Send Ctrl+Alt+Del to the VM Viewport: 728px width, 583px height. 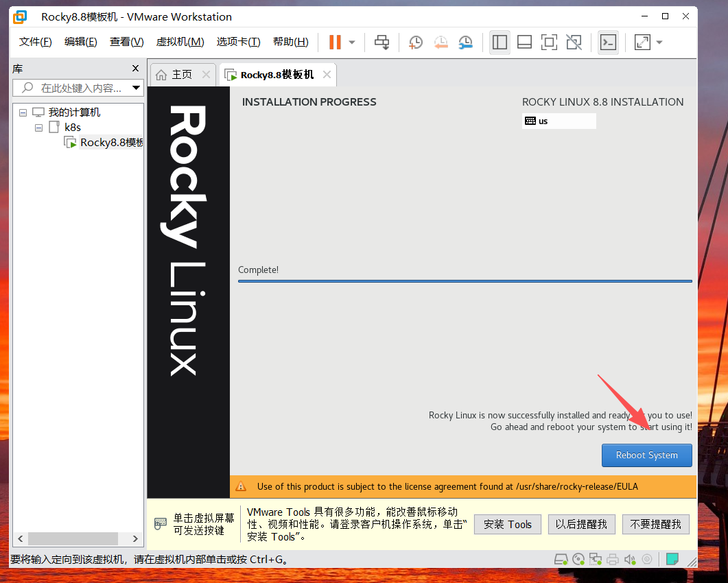click(382, 43)
